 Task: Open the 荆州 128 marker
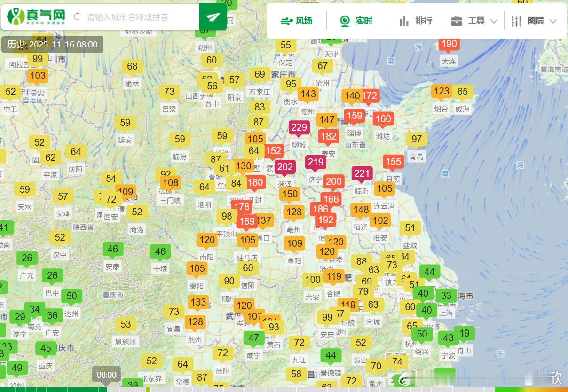[x=195, y=323]
